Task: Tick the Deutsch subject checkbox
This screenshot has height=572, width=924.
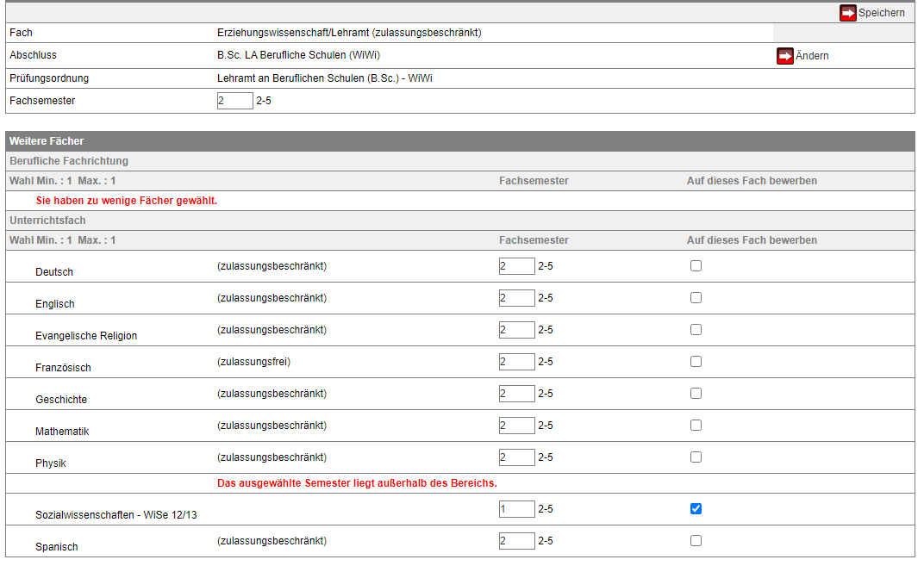Action: [696, 266]
